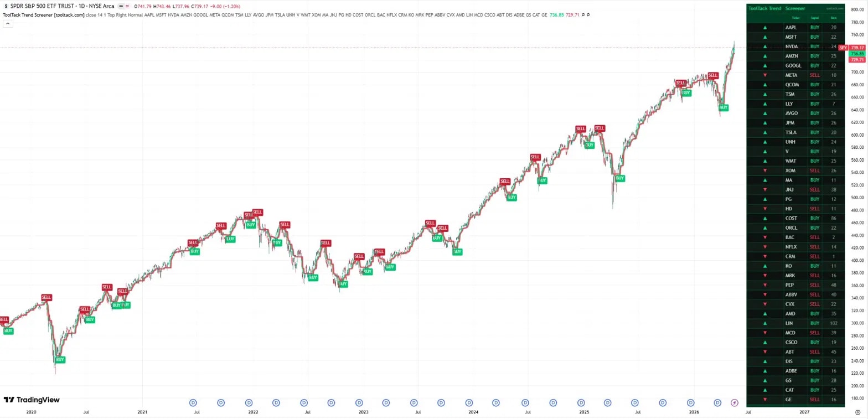Click the 2022 label on time axis
The height and width of the screenshot is (419, 868).
point(253,412)
